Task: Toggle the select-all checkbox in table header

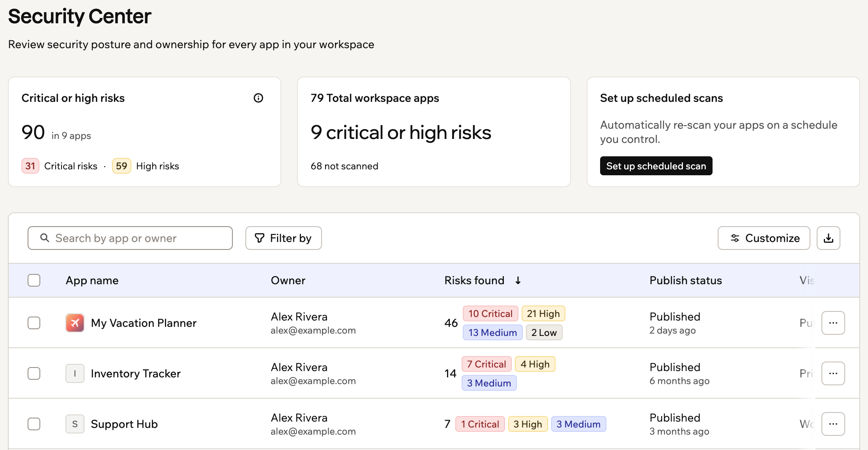Action: coord(34,280)
